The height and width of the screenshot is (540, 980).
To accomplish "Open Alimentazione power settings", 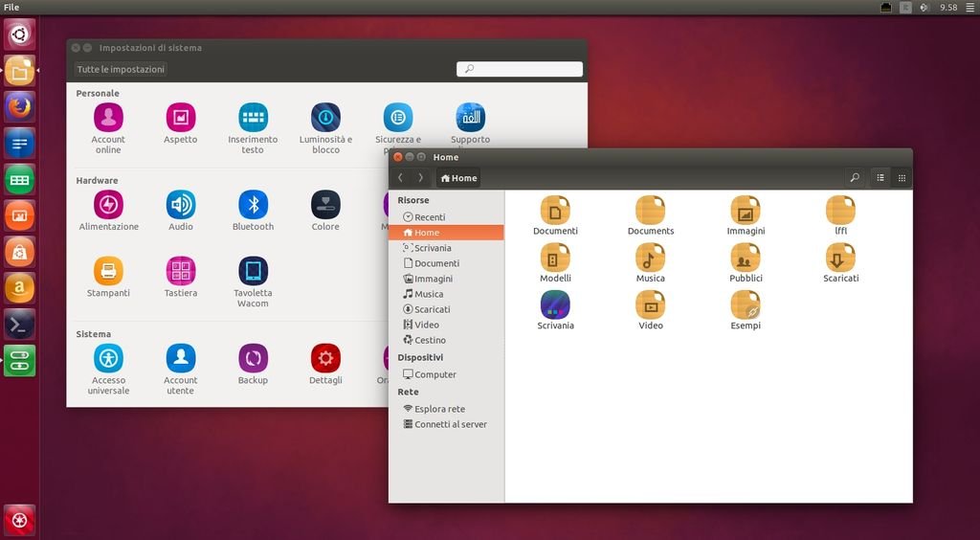I will coord(108,205).
